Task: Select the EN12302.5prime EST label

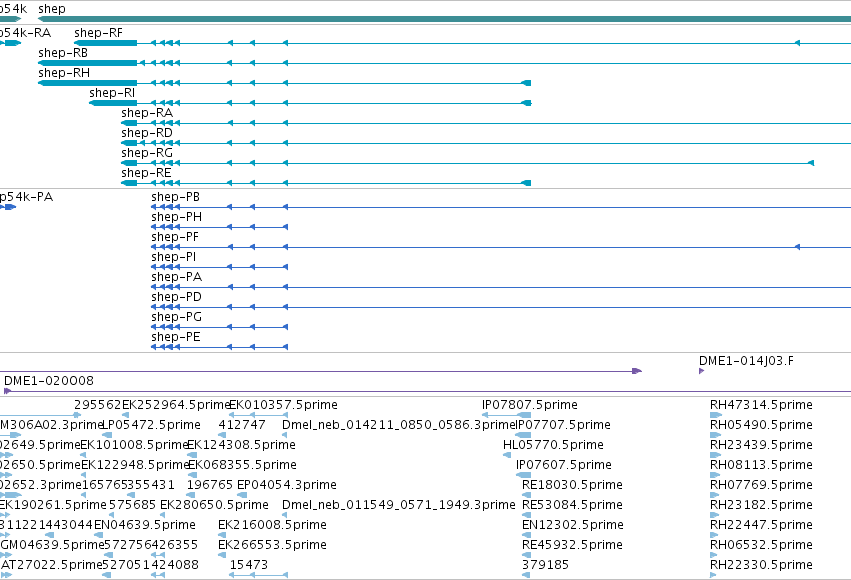Action: click(x=573, y=526)
